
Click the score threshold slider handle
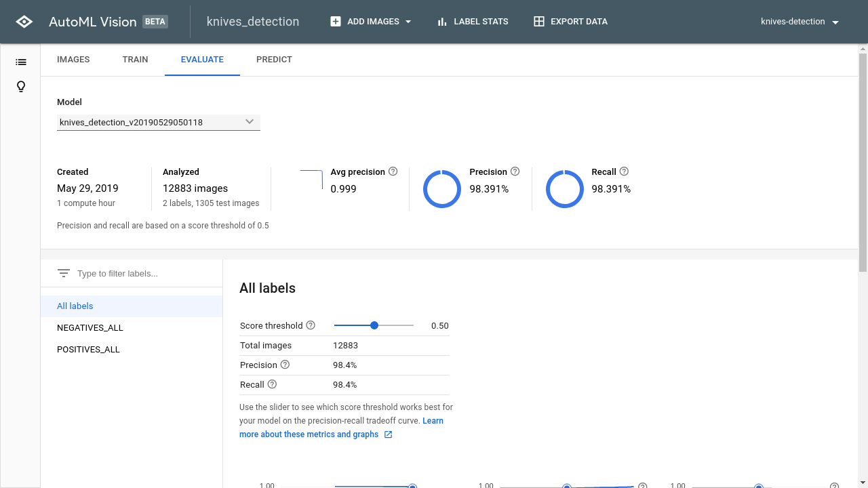tap(374, 325)
